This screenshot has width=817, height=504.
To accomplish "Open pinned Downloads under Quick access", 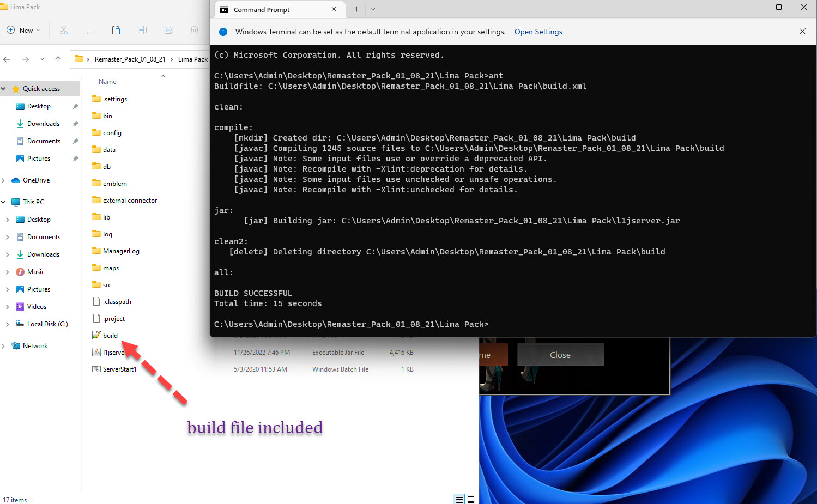I will tap(43, 124).
